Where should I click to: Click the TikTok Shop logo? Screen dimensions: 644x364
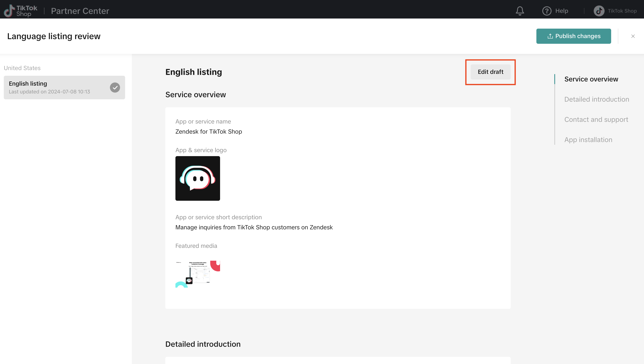(x=20, y=11)
